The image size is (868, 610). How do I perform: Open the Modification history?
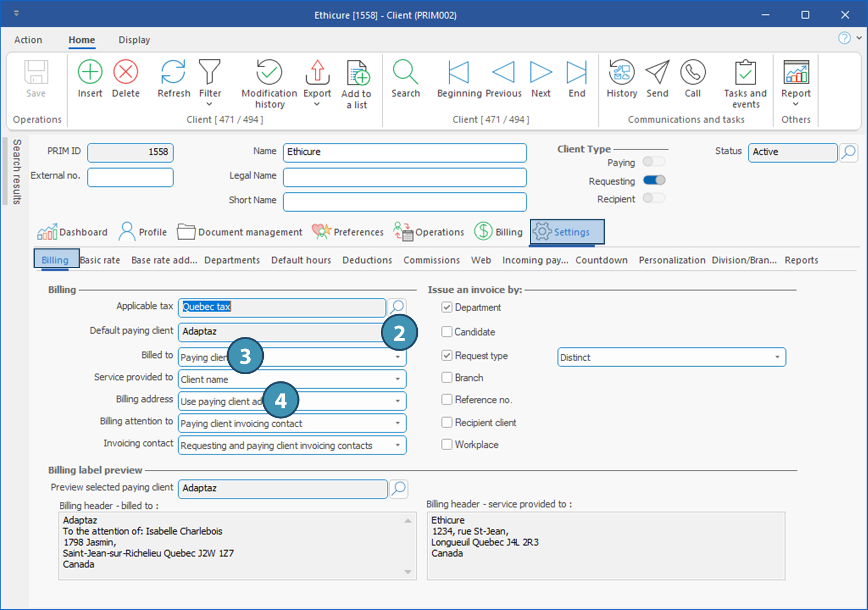pyautogui.click(x=269, y=73)
